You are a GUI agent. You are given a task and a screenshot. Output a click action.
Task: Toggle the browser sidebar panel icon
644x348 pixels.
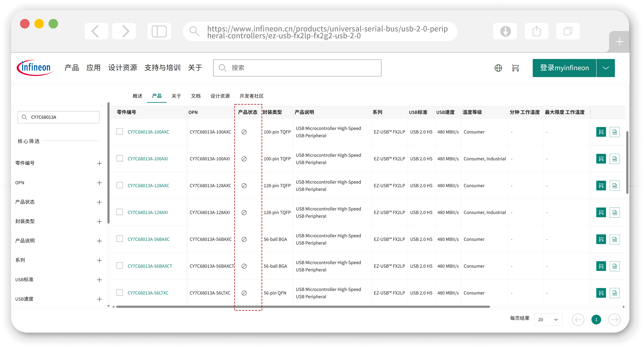tap(159, 31)
